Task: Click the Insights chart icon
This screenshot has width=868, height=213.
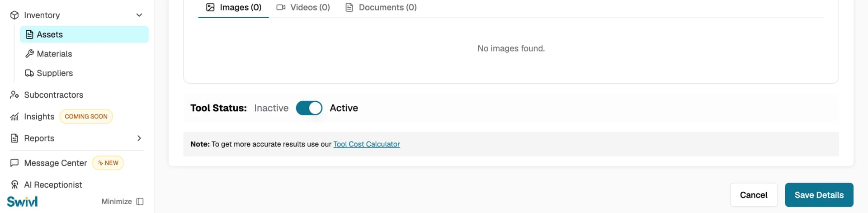Action: [14, 117]
